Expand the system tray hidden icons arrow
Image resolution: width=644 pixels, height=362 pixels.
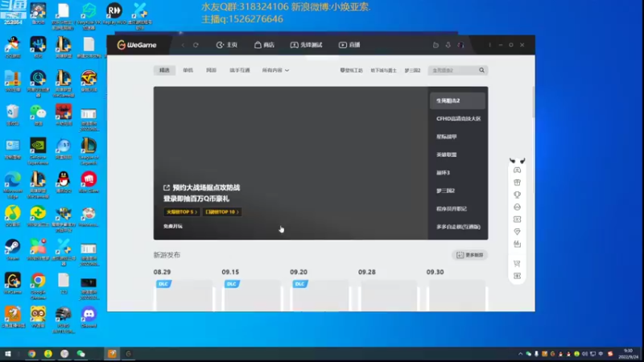(520, 354)
